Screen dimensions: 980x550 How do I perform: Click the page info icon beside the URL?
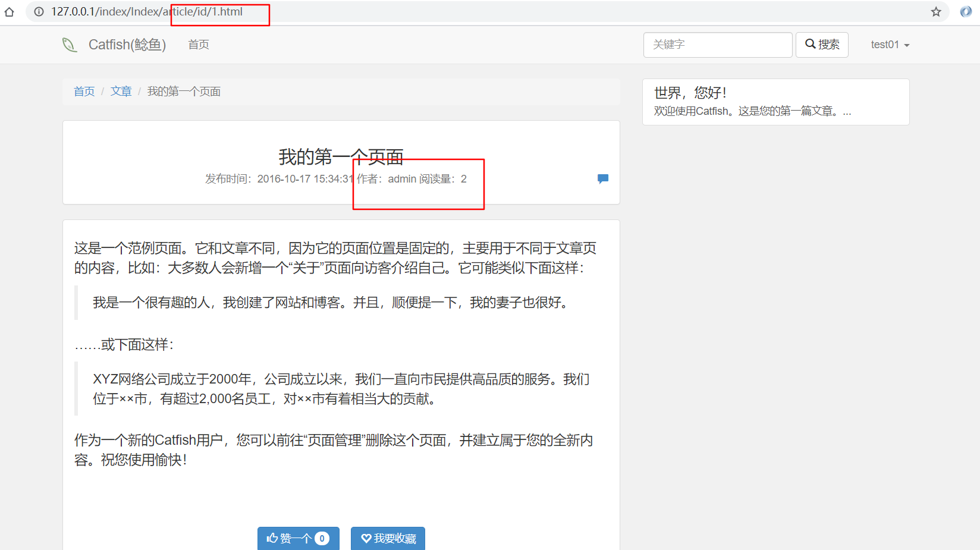pos(39,11)
